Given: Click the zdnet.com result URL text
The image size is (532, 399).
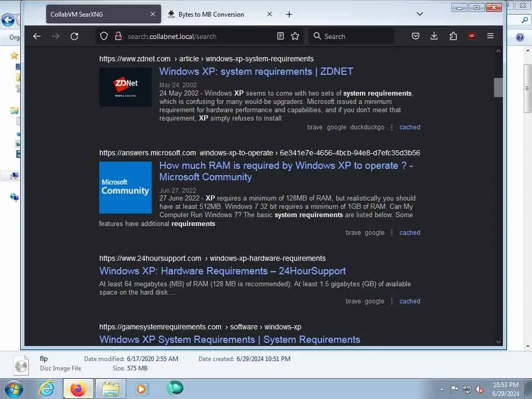Looking at the screenshot, I should tap(206, 59).
